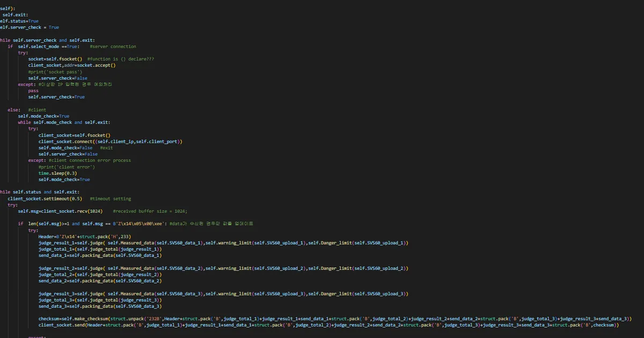Place cursor on the '#exit' comment
This screenshot has height=338, width=644.
106,148
